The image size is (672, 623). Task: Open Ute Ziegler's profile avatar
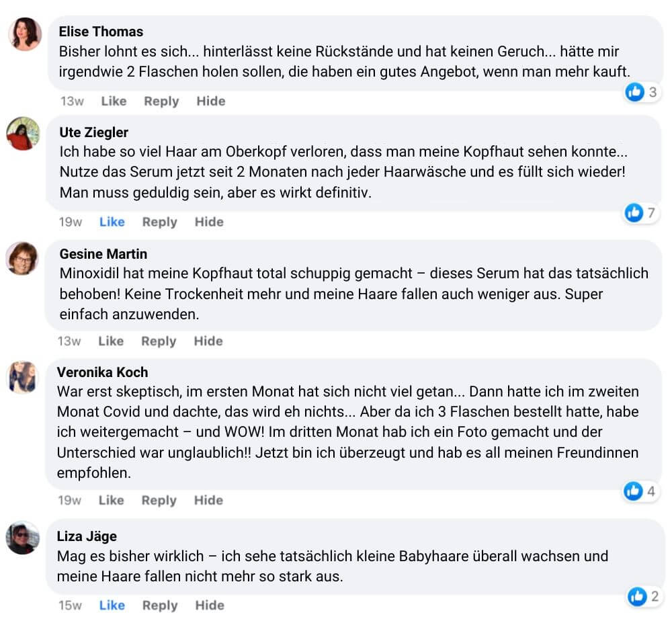(24, 134)
